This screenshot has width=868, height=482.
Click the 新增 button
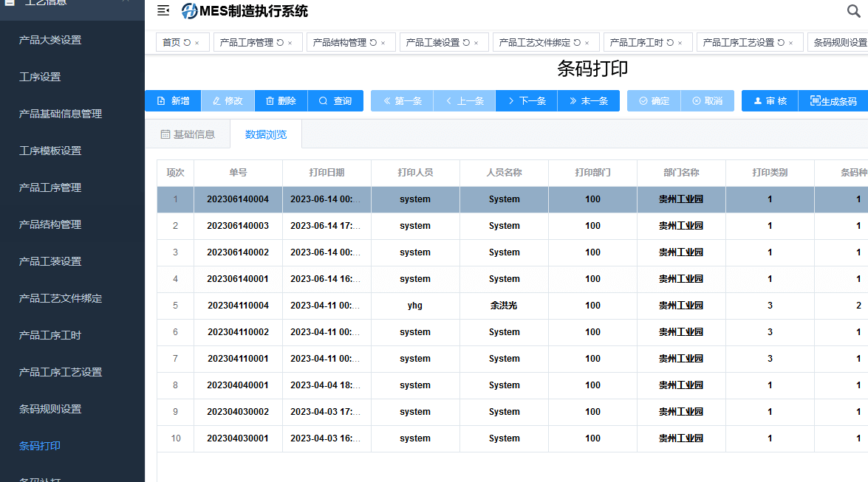173,100
